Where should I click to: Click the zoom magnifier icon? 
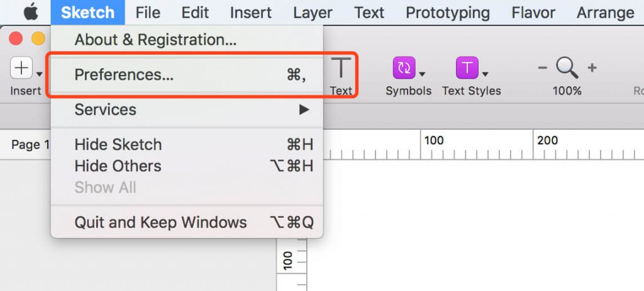point(567,67)
